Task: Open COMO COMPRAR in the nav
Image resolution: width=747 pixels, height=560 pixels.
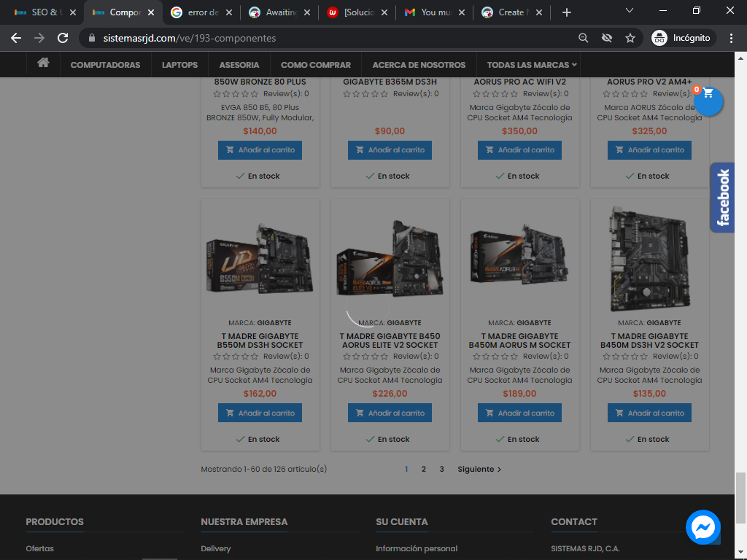Action: (316, 65)
